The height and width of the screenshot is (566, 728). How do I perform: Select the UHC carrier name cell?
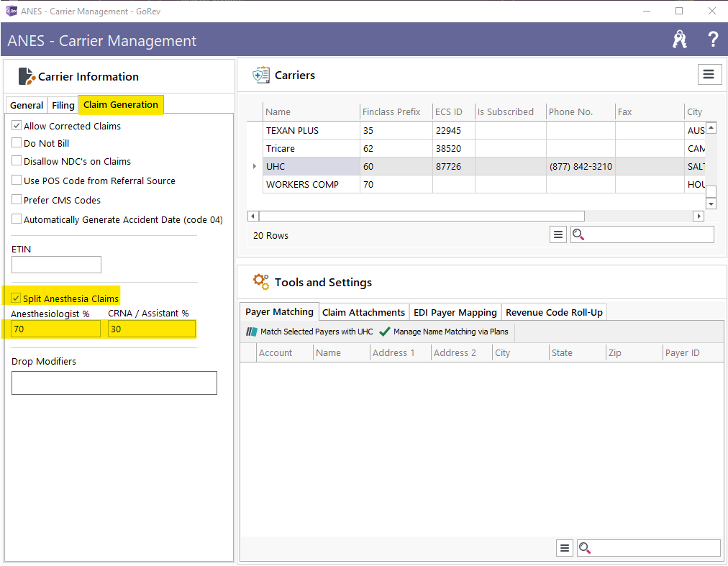point(311,166)
